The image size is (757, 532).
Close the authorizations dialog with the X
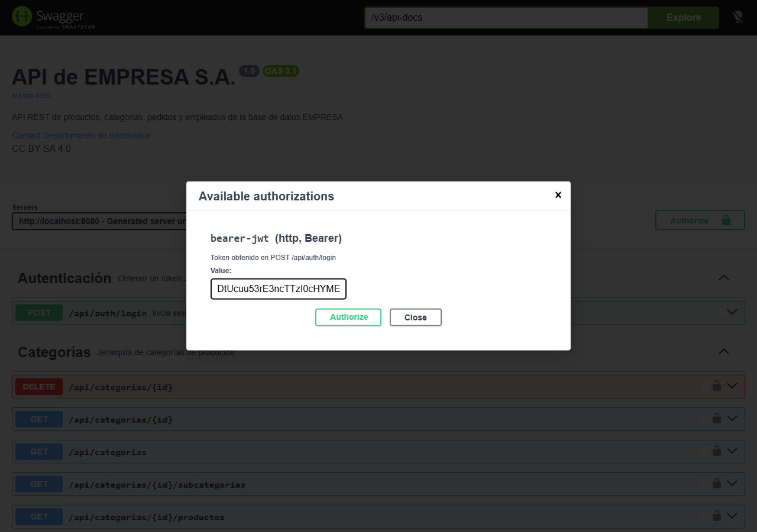[558, 195]
